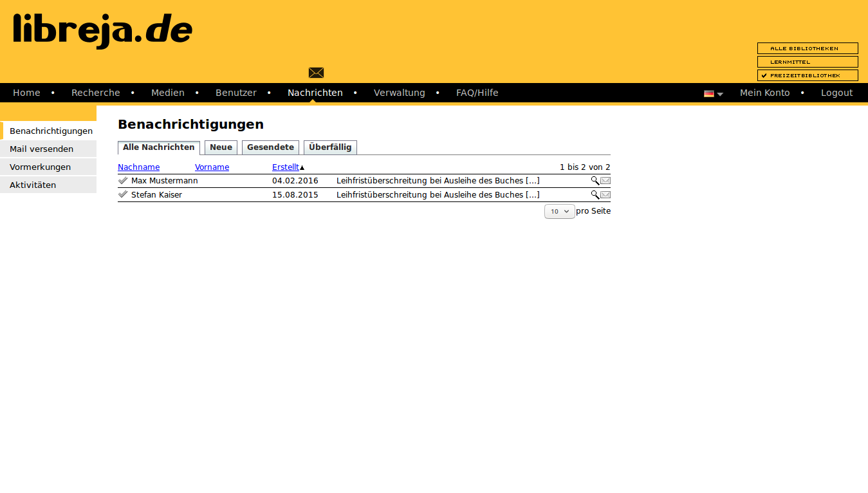Click envelope icon in Stefan Kaiser row
Image resolution: width=868 pixels, height=493 pixels.
pos(605,195)
